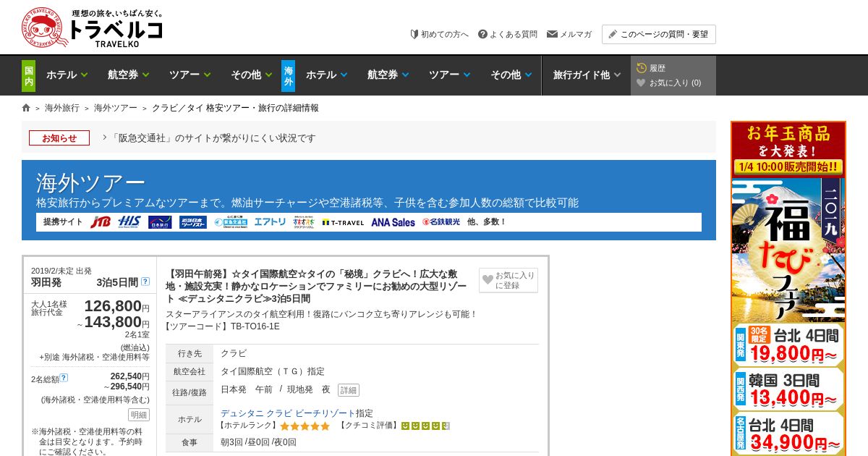Click 明細 price breakdown button

[x=139, y=415]
